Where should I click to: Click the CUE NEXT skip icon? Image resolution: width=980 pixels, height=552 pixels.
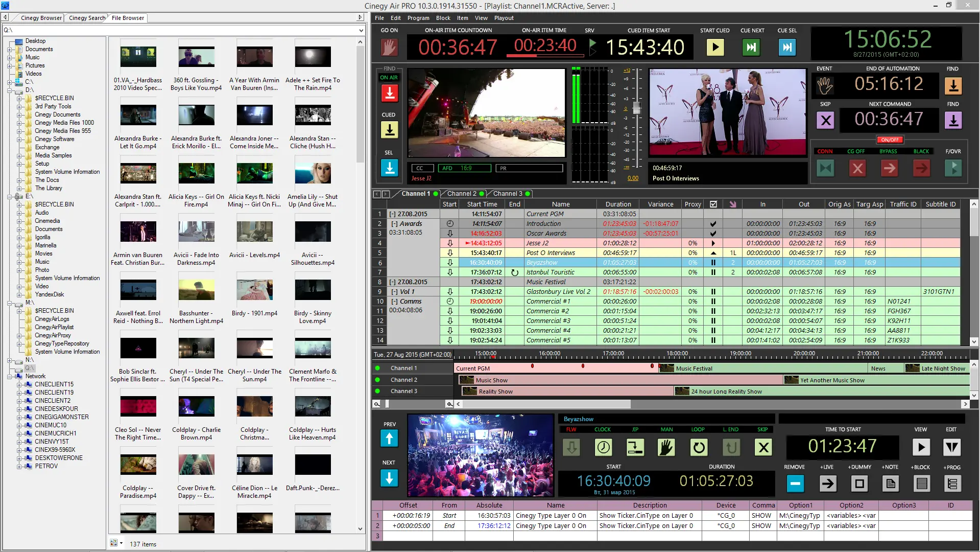[x=751, y=48]
